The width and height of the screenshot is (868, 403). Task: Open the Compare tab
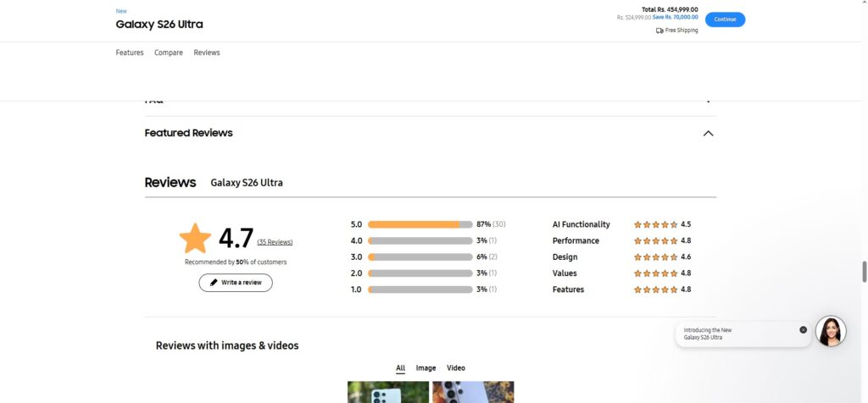point(169,52)
